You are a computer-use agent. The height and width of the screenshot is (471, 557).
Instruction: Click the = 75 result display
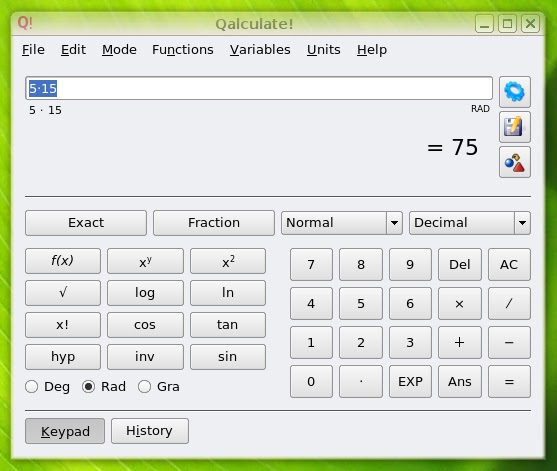click(x=452, y=147)
